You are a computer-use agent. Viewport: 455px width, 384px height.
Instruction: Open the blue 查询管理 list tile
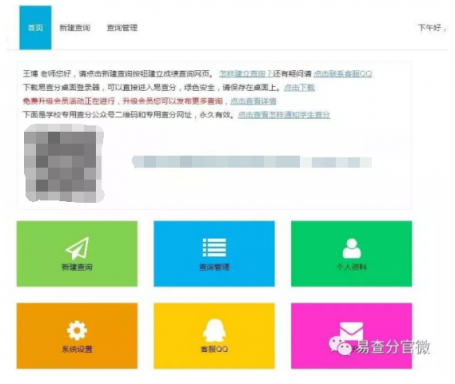(214, 254)
